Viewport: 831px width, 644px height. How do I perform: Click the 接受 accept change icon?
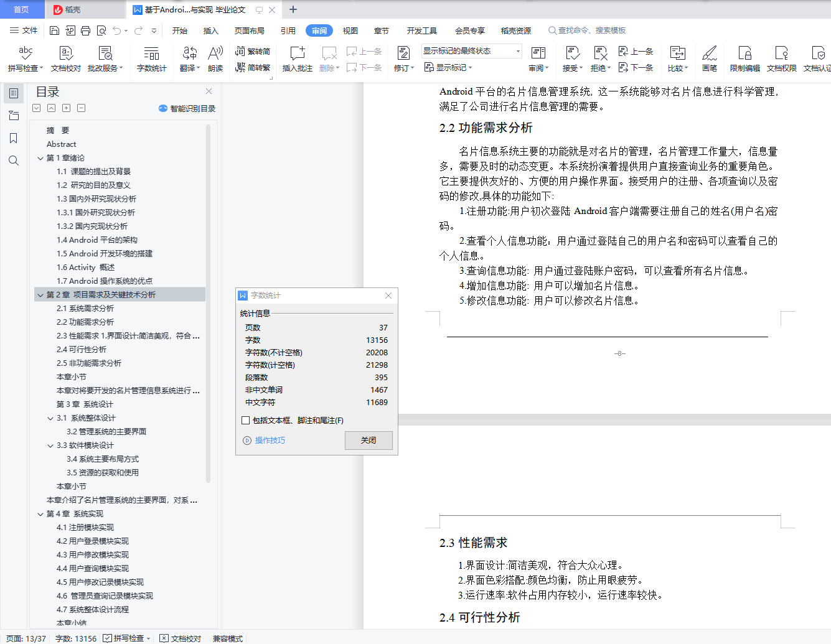click(x=573, y=53)
